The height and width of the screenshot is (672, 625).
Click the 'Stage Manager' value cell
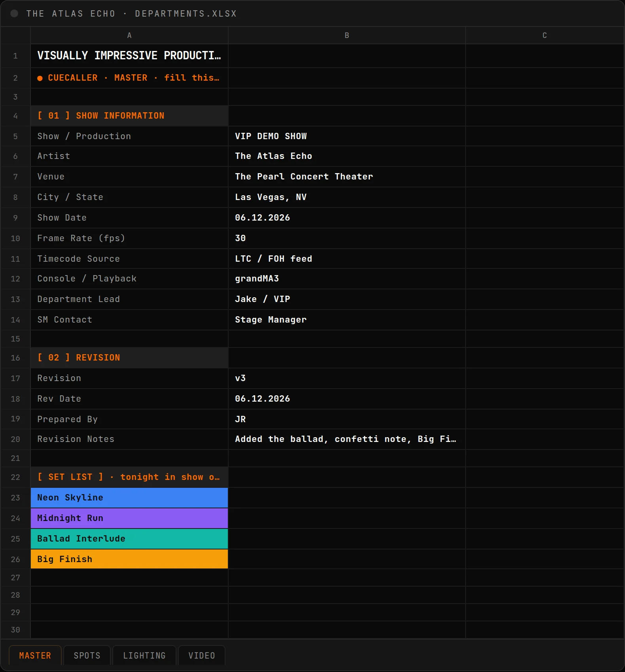point(347,320)
